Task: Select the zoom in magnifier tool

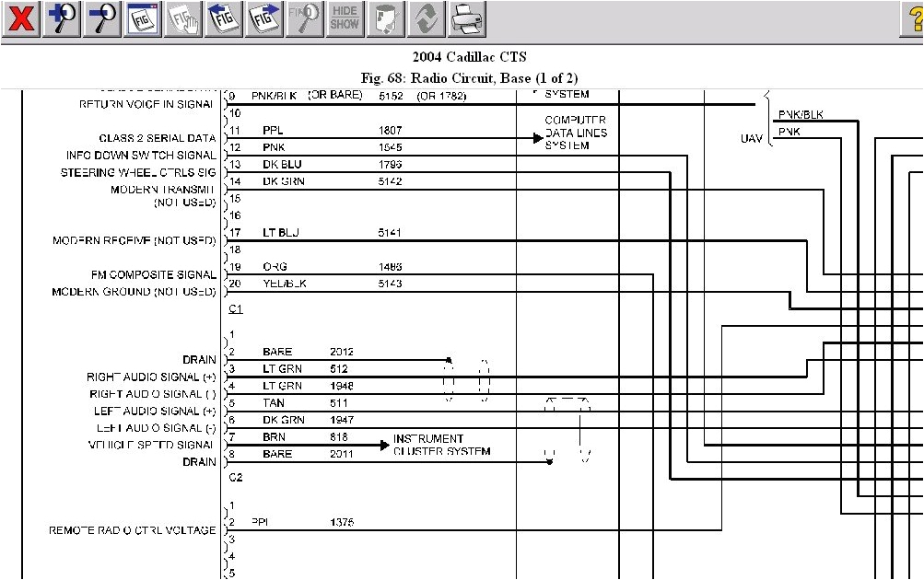Action: (x=61, y=18)
